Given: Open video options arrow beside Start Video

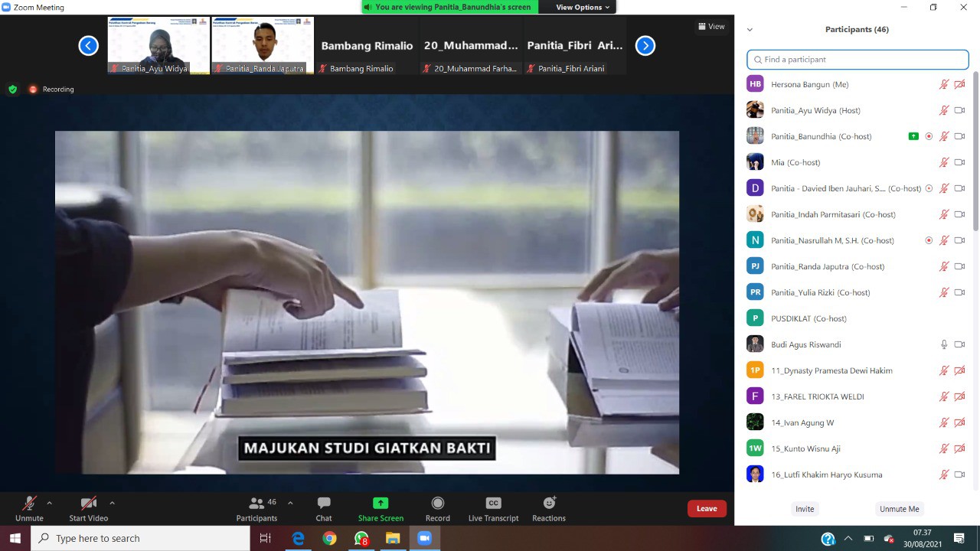Looking at the screenshot, I should (112, 503).
